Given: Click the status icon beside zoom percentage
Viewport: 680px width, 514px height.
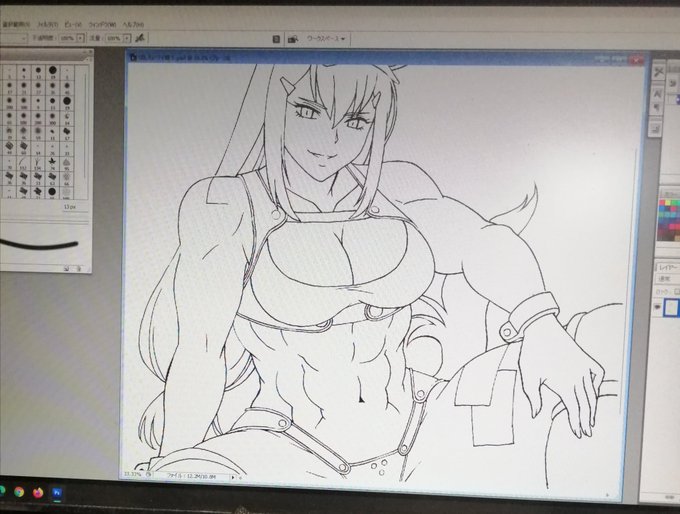Looking at the screenshot, I should tap(148, 475).
